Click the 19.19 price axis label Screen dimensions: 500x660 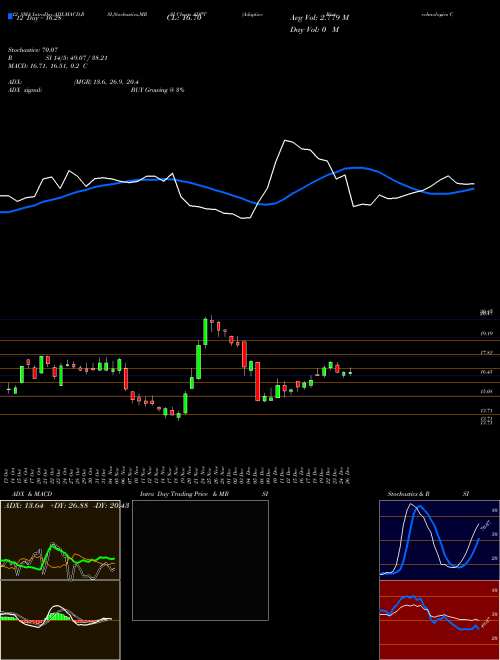point(487,333)
